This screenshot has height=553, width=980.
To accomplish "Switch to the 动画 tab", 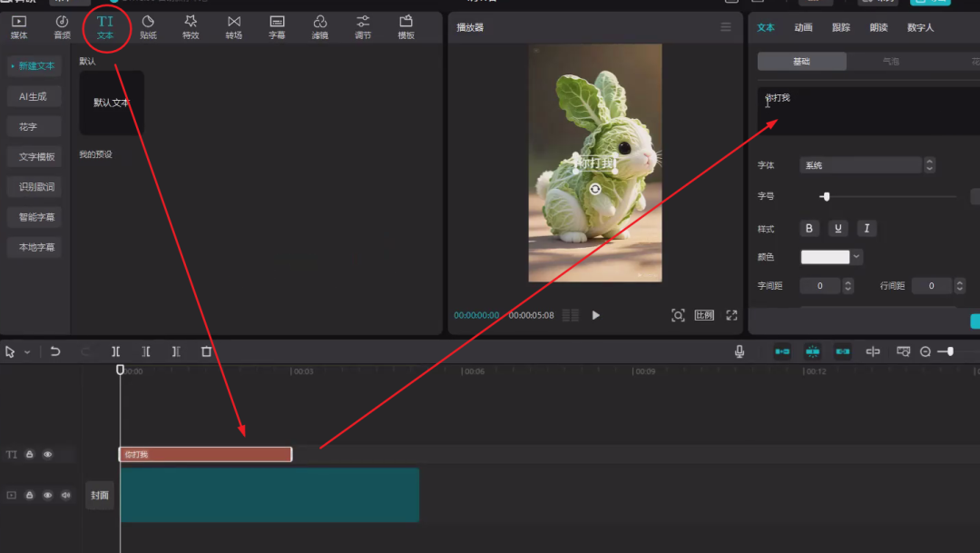I will coord(803,27).
